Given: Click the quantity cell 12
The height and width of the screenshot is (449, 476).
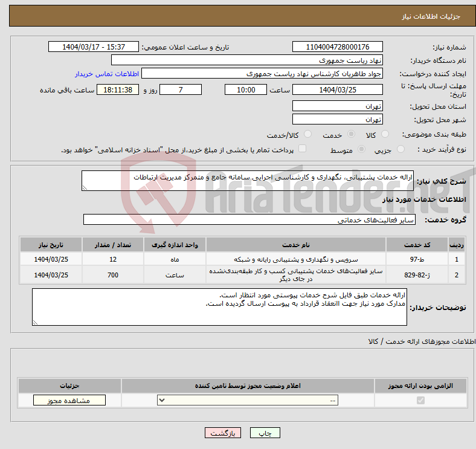Looking at the screenshot, I should click(112, 259).
